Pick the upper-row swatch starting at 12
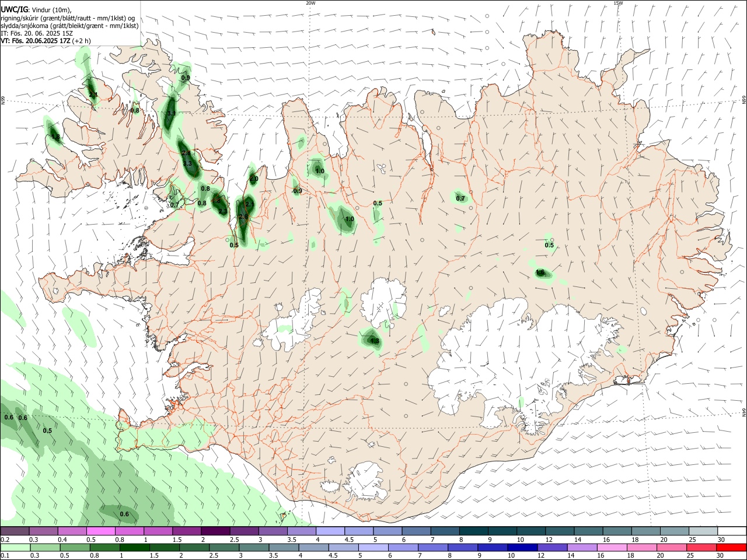Screen dimensions: 747x560 click(560, 531)
